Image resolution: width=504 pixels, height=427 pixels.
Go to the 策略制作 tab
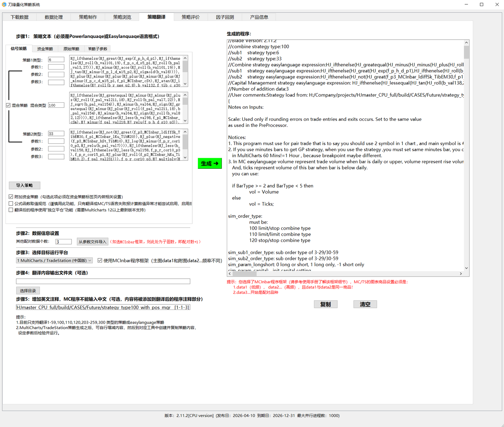[x=88, y=17]
